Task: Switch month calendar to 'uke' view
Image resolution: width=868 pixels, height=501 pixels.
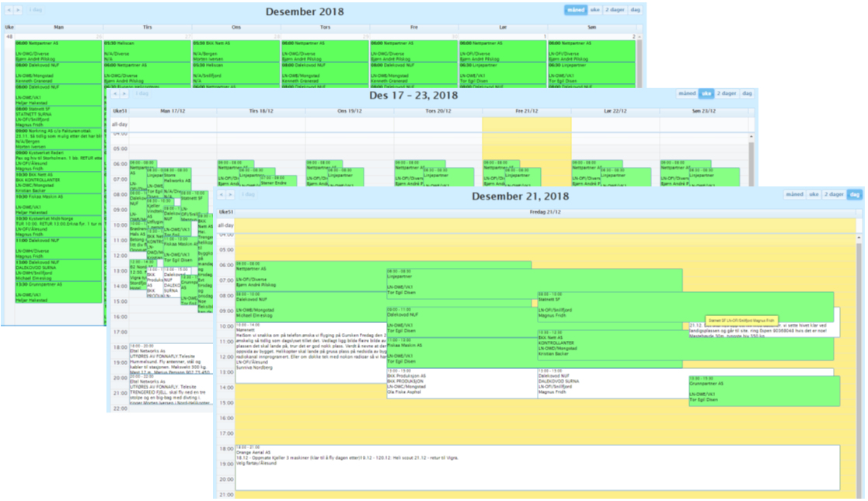Action: point(595,10)
